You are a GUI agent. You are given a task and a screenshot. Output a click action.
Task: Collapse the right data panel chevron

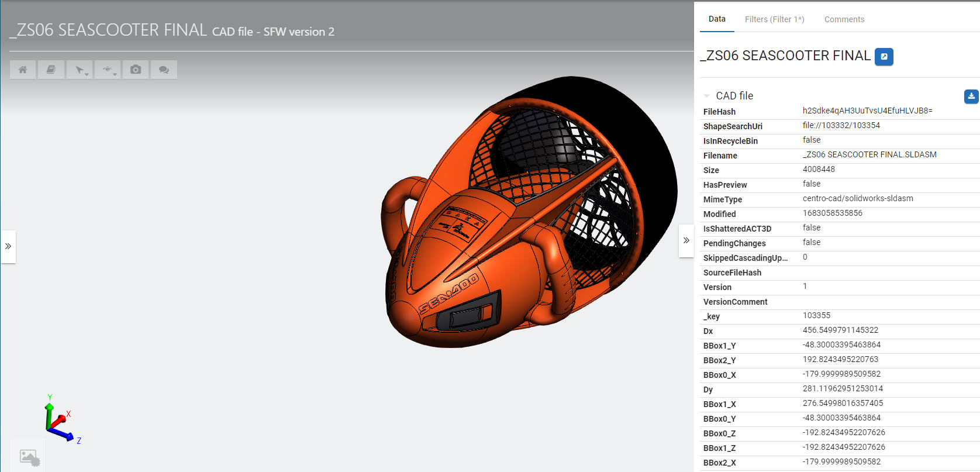686,240
